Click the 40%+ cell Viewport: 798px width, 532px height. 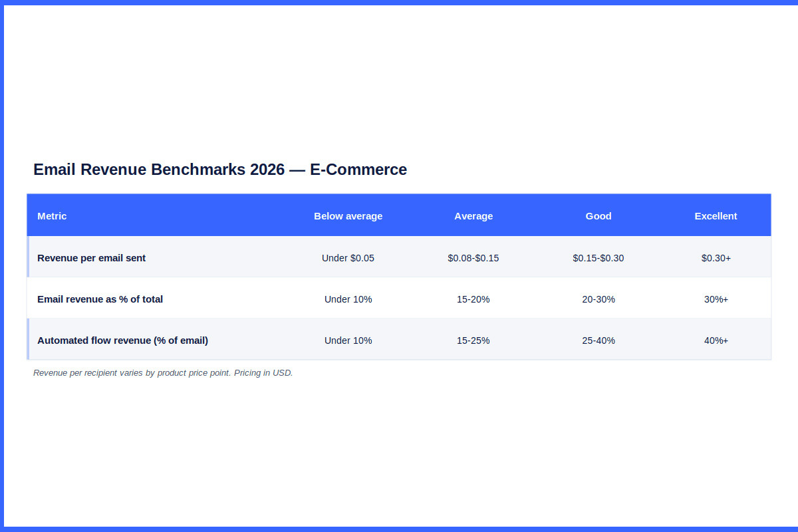(x=716, y=340)
